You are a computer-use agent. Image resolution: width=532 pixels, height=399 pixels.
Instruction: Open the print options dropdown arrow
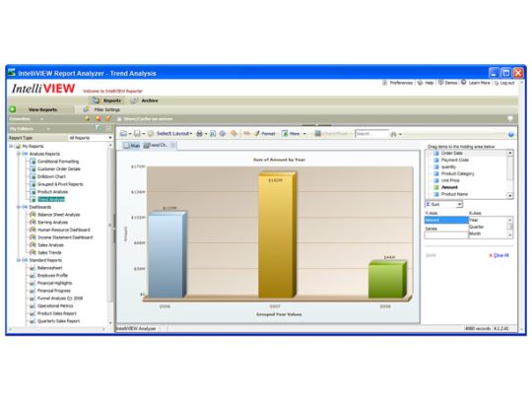tap(206, 134)
